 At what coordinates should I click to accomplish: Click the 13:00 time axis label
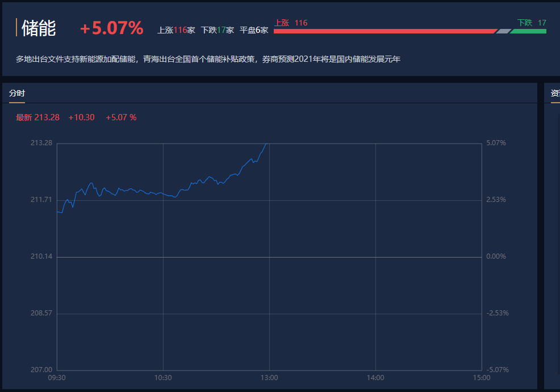[269, 377]
